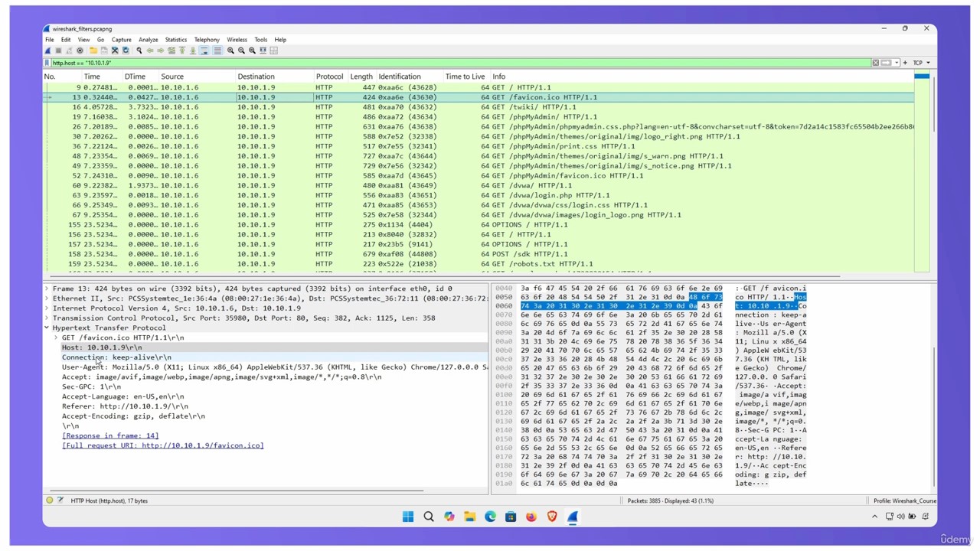The image size is (980, 551).
Task: Start capturing packets with the shark fin icon
Action: click(x=47, y=51)
